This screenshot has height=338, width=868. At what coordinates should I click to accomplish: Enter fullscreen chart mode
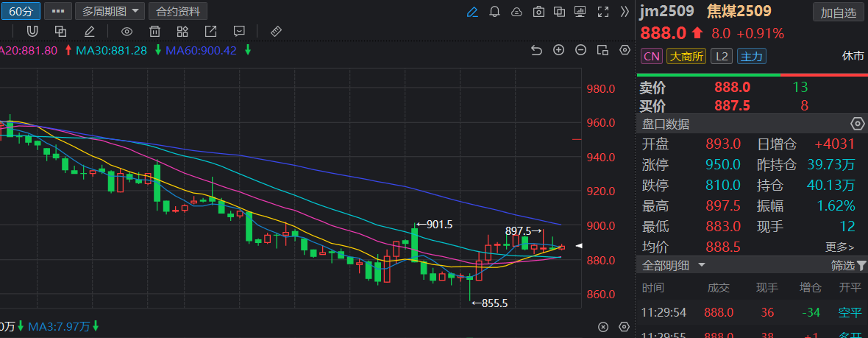603,12
